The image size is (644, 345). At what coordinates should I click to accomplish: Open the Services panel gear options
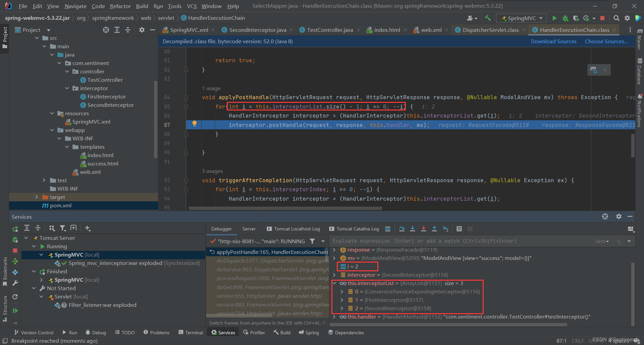pyautogui.click(x=619, y=216)
